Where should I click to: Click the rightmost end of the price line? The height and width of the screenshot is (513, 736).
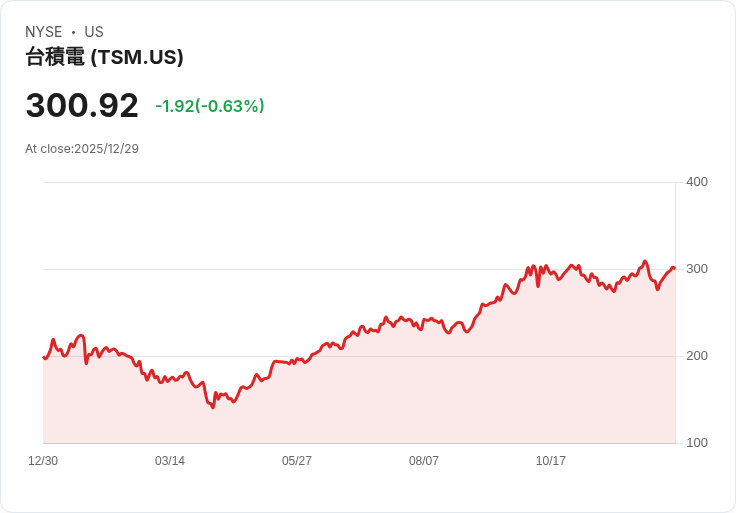tap(674, 268)
